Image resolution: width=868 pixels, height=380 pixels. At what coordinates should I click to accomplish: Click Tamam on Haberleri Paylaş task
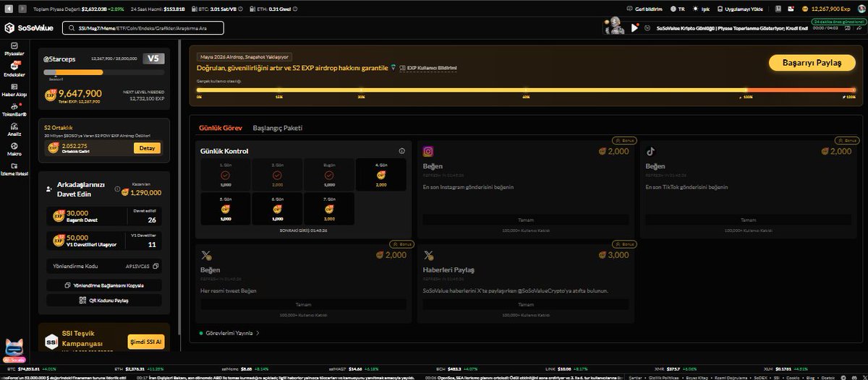pos(526,304)
